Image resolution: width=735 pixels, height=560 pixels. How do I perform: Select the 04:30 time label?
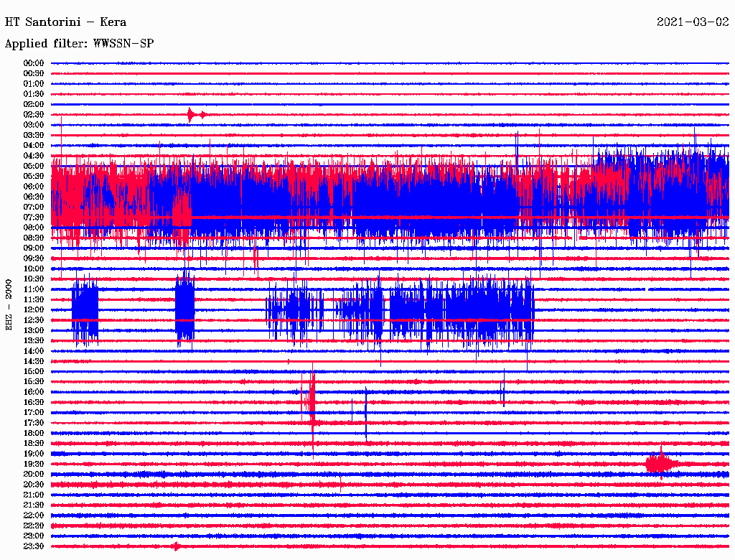(34, 156)
